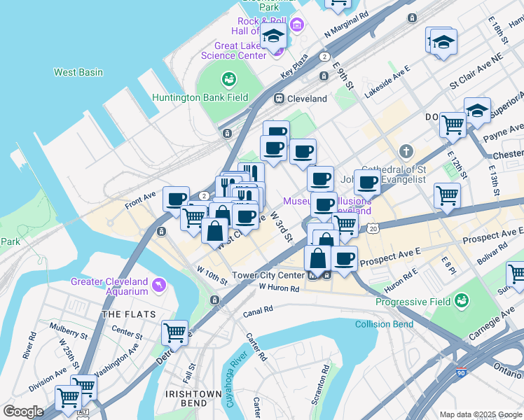Click the Lakeside Ave E street label
The height and width of the screenshot is (420, 524).
tap(387, 82)
